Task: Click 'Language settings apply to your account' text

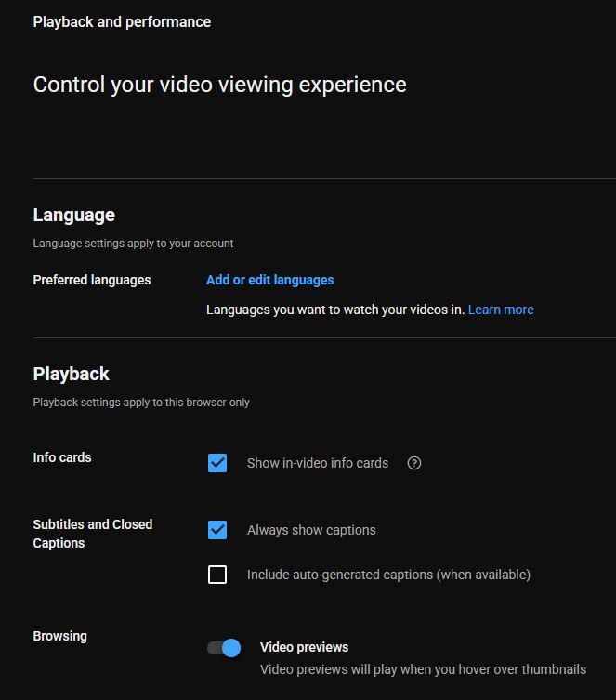Action: [133, 244]
